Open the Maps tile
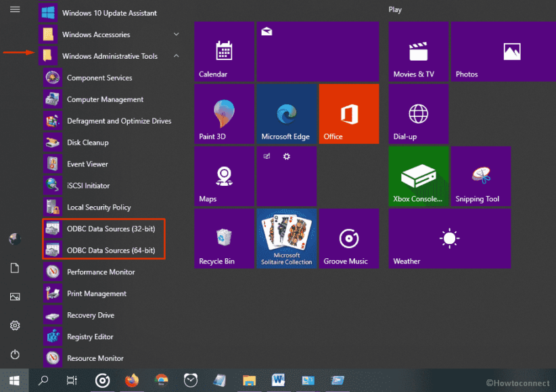Viewport: 556px width, 392px height. [x=224, y=176]
